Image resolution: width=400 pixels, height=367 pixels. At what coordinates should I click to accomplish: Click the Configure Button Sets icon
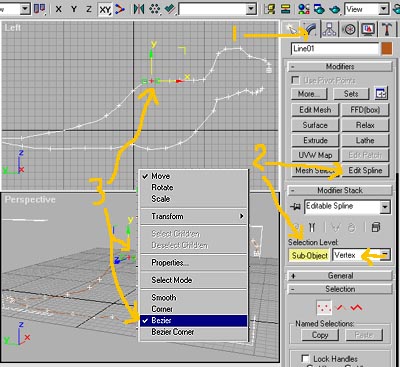pyautogui.click(x=381, y=94)
